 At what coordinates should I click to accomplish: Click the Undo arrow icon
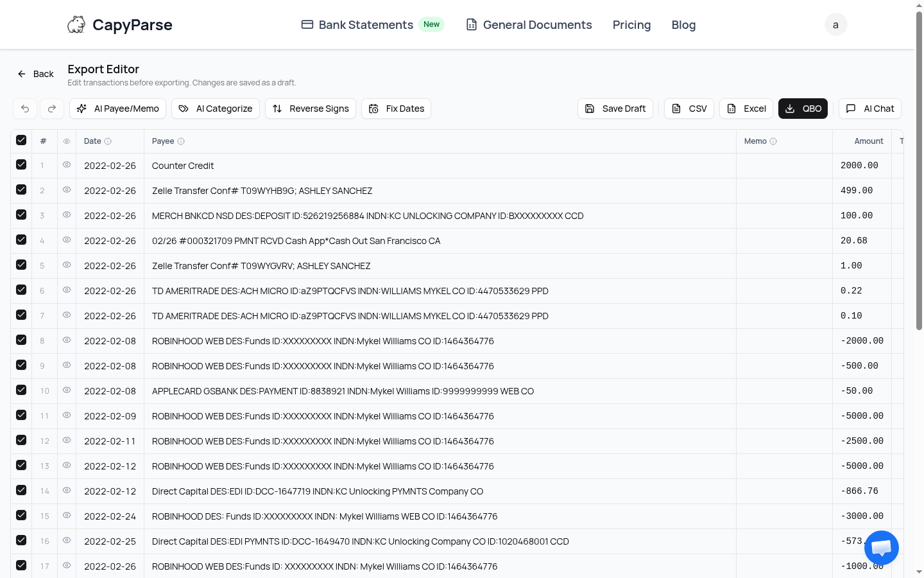[25, 109]
